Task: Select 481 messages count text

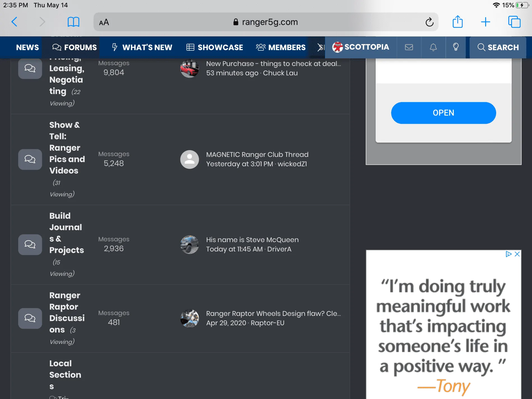Action: coord(114,323)
